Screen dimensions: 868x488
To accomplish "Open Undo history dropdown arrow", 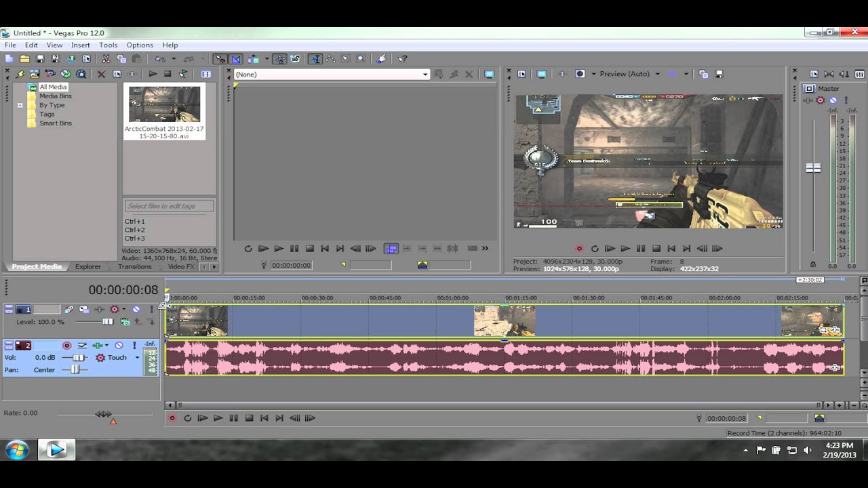I will pyautogui.click(x=174, y=59).
